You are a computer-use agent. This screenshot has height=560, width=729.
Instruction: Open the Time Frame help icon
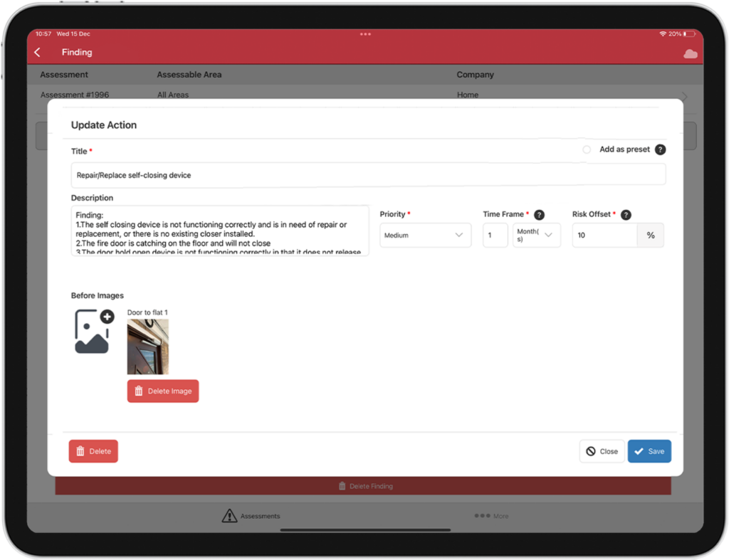(539, 214)
